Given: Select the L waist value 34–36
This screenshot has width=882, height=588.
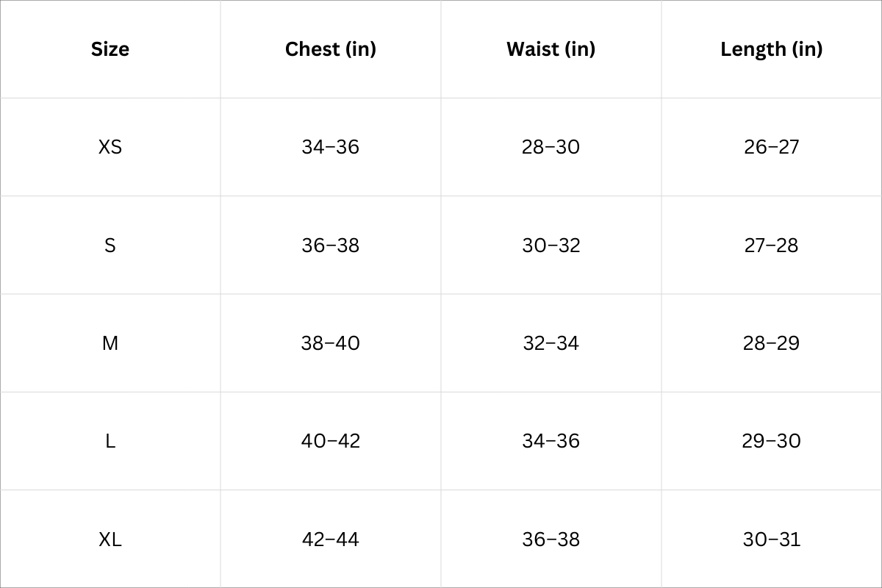Looking at the screenshot, I should point(551,441).
